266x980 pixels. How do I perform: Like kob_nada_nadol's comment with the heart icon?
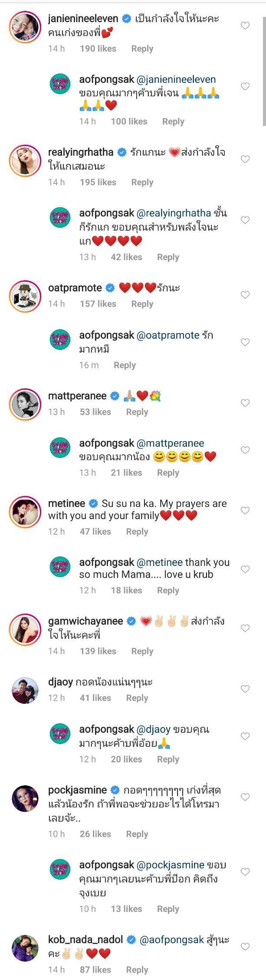pyautogui.click(x=245, y=947)
